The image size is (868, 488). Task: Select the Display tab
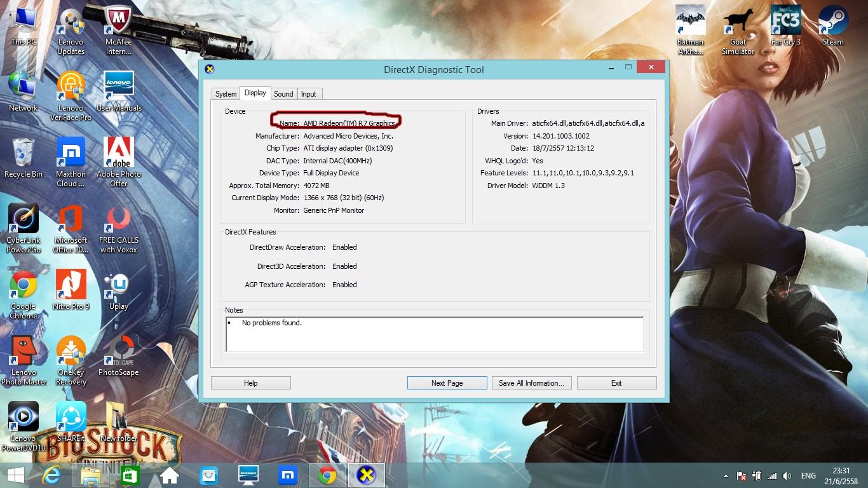point(255,93)
